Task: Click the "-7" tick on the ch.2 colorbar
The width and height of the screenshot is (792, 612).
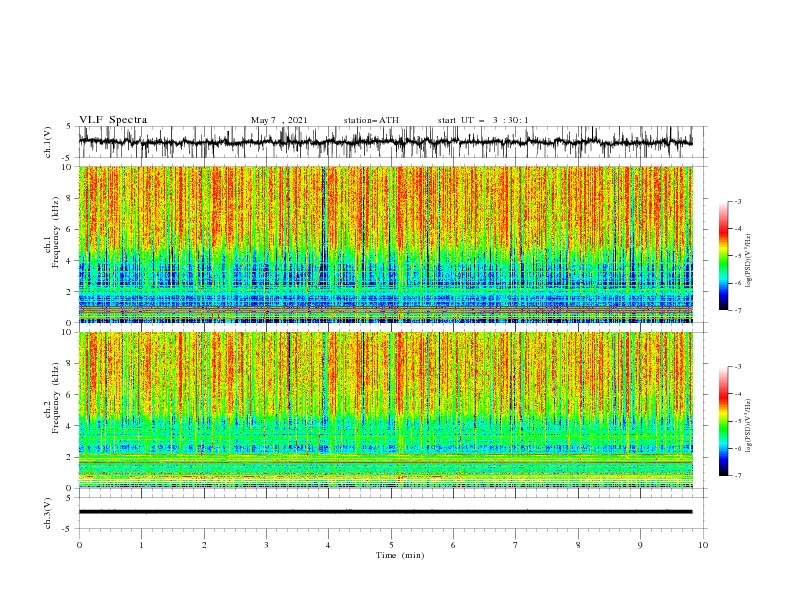Action: [x=738, y=476]
